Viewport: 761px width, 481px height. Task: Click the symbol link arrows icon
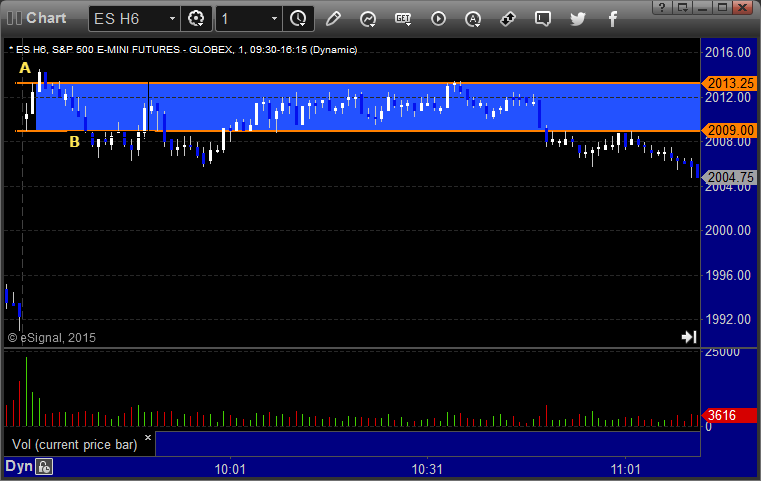pos(508,19)
